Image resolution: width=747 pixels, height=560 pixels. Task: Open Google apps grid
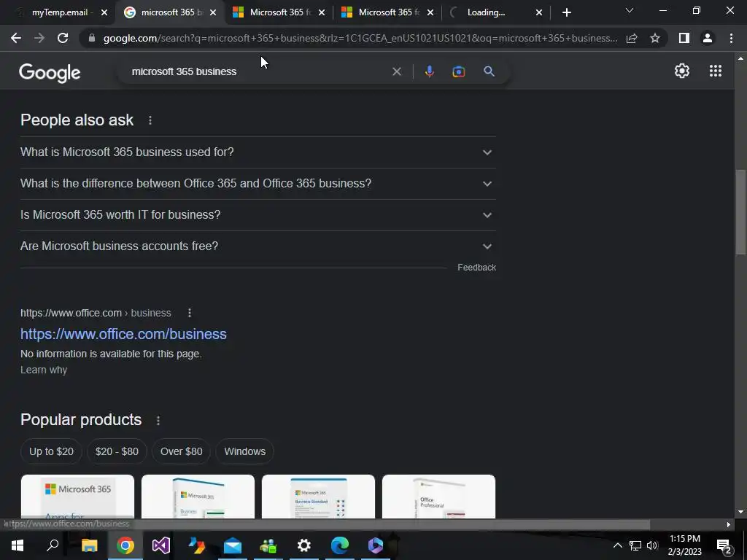point(716,71)
